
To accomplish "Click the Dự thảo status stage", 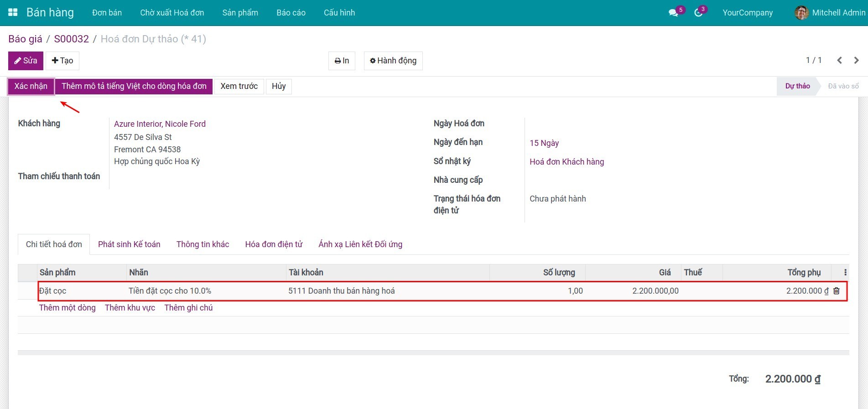I will click(797, 86).
